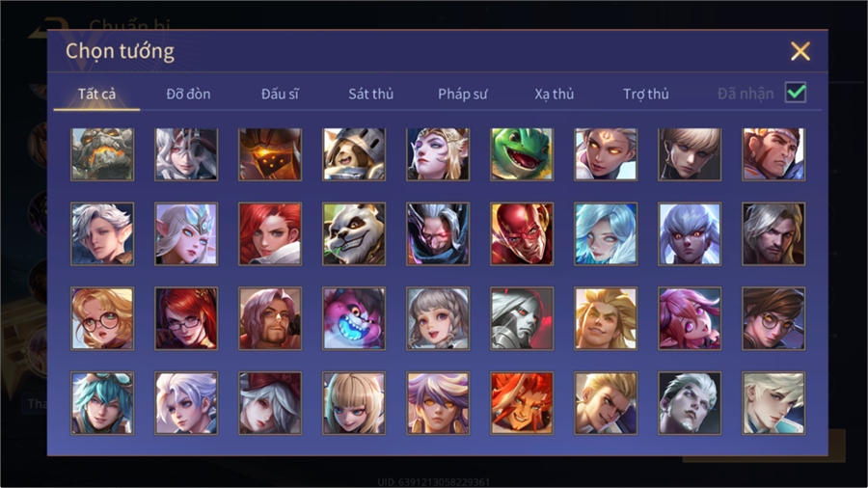Show the Pháp sư heroes tab
The width and height of the screenshot is (868, 488).
(x=463, y=95)
